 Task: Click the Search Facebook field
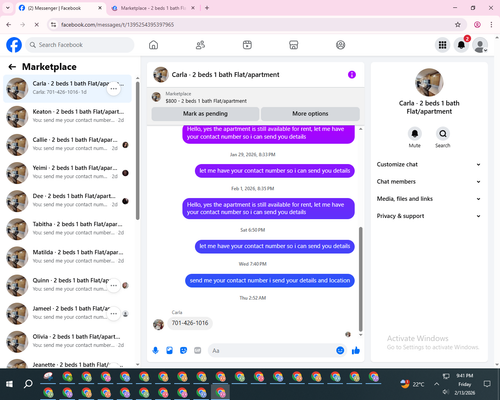click(x=80, y=45)
